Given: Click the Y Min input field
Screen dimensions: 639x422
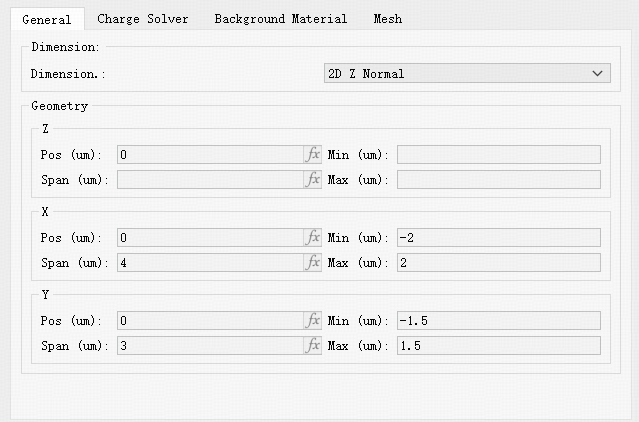Looking at the screenshot, I should click(x=498, y=321).
